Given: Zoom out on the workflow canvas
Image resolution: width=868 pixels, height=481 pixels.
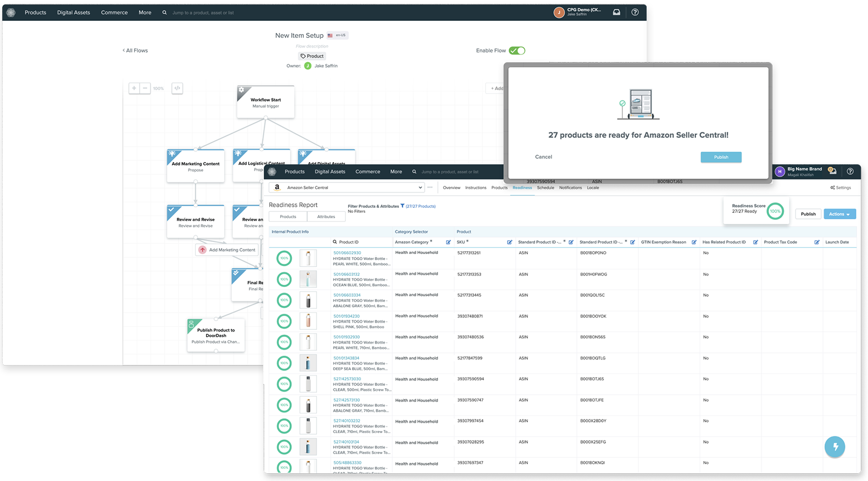Looking at the screenshot, I should tap(145, 88).
